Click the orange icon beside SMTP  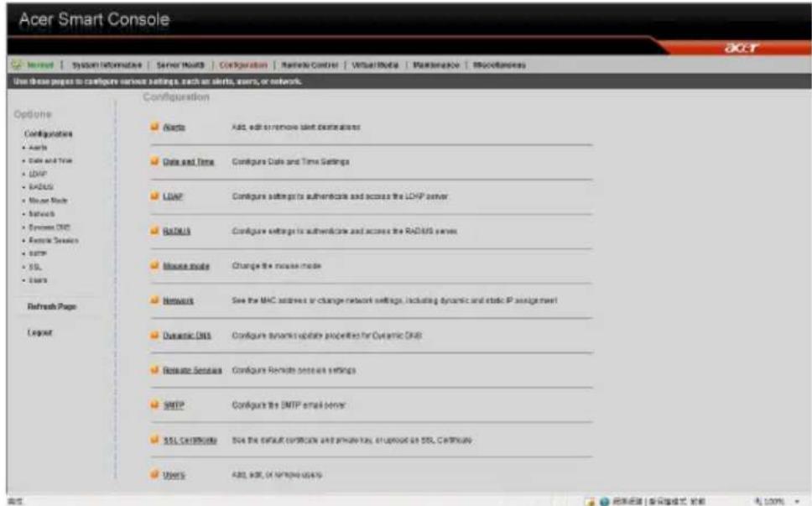[x=154, y=404]
